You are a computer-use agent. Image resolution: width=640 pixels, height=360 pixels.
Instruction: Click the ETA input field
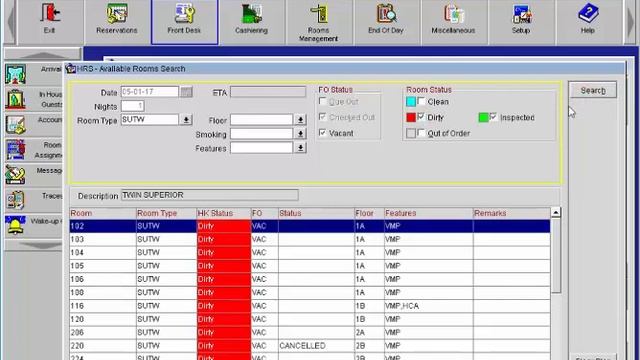pyautogui.click(x=268, y=92)
